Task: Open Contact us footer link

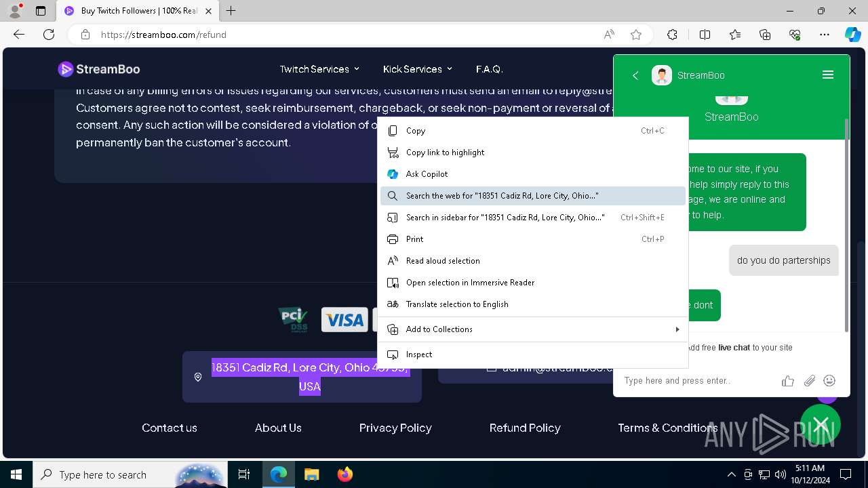Action: [x=170, y=428]
